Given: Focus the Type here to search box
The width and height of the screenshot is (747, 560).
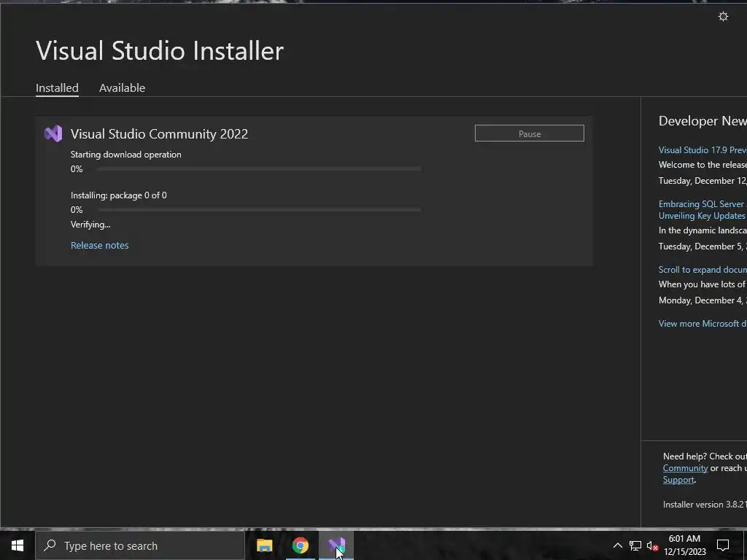Looking at the screenshot, I should coord(140,545).
